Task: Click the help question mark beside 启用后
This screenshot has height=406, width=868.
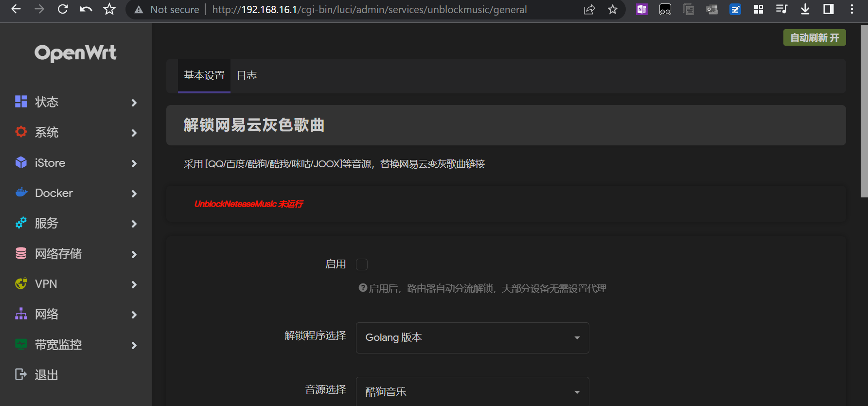Action: pos(363,288)
